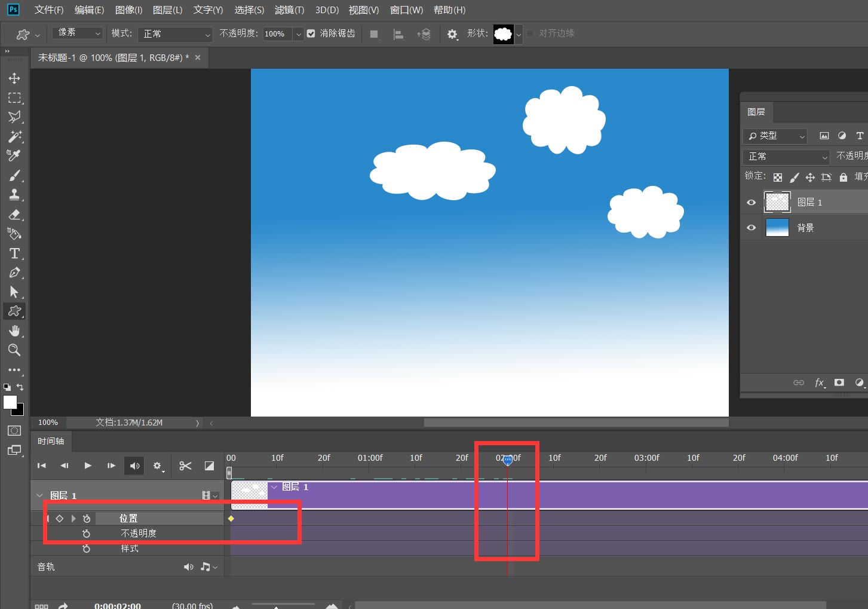Select the Horizontal Type tool
Screen dimensions: 868x609
(x=14, y=253)
